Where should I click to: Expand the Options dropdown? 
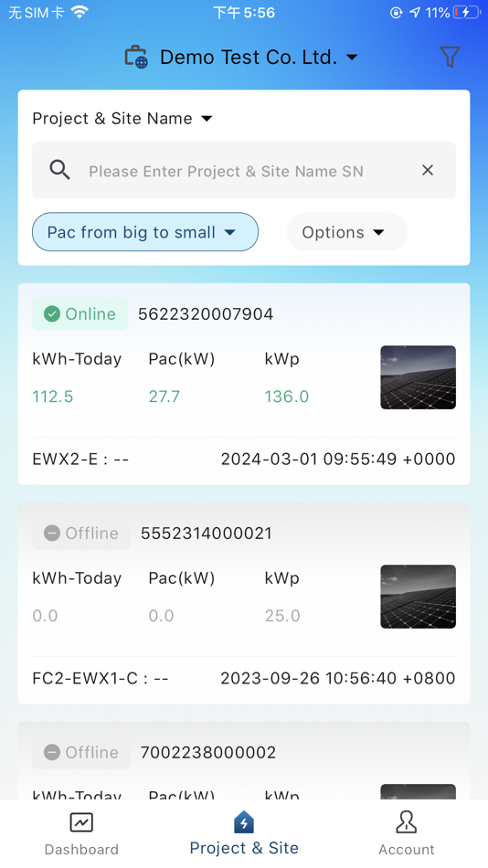click(346, 232)
